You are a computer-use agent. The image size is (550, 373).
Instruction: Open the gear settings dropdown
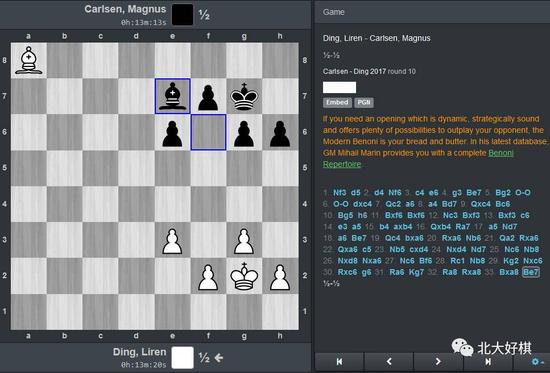537,361
